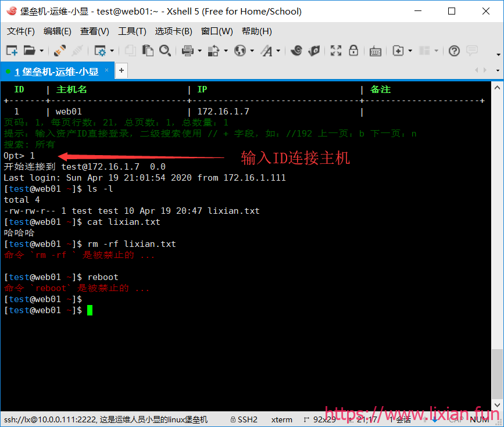Screen dimensions: 504x427
Task: Toggle full screen mode icon
Action: click(x=336, y=51)
